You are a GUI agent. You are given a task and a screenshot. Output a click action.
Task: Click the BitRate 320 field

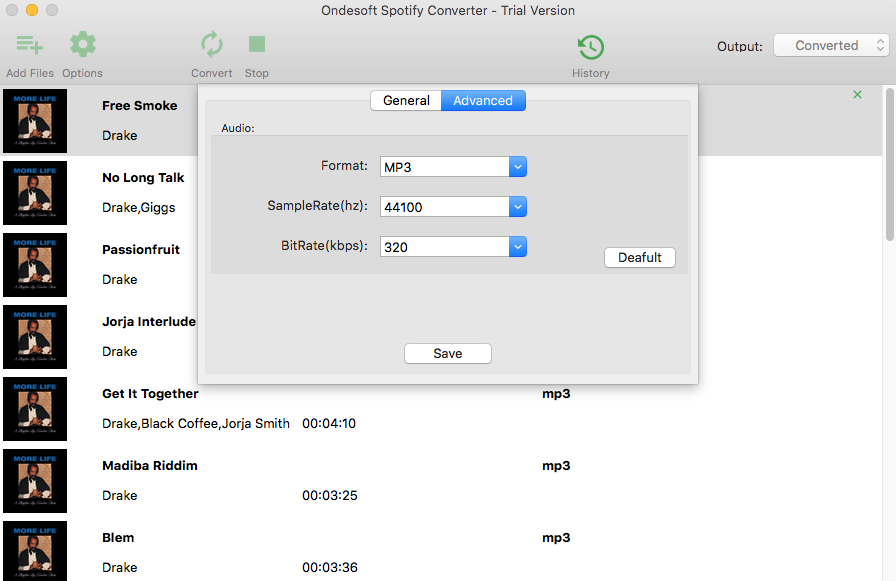click(x=445, y=247)
